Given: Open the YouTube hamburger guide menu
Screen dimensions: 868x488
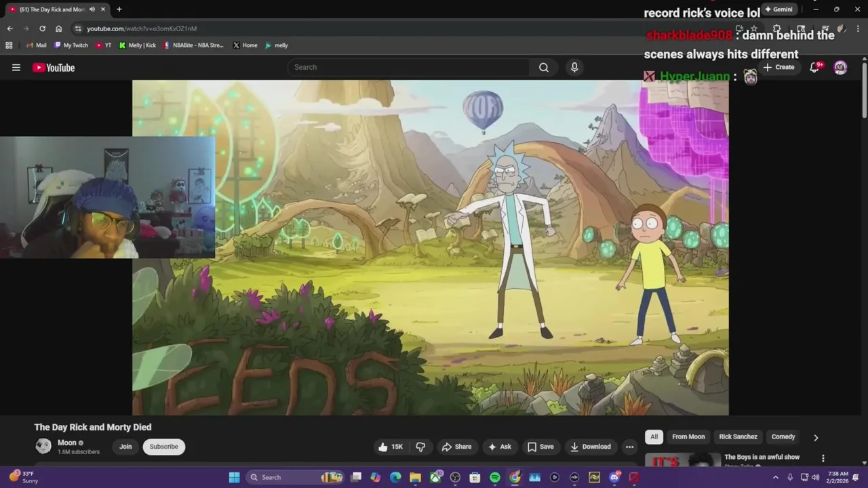Looking at the screenshot, I should (x=16, y=67).
